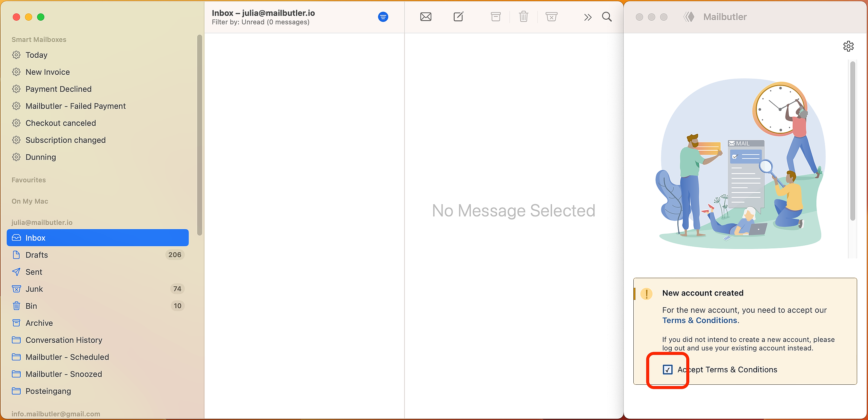Select Mailbutler - Scheduled folder

98,357
